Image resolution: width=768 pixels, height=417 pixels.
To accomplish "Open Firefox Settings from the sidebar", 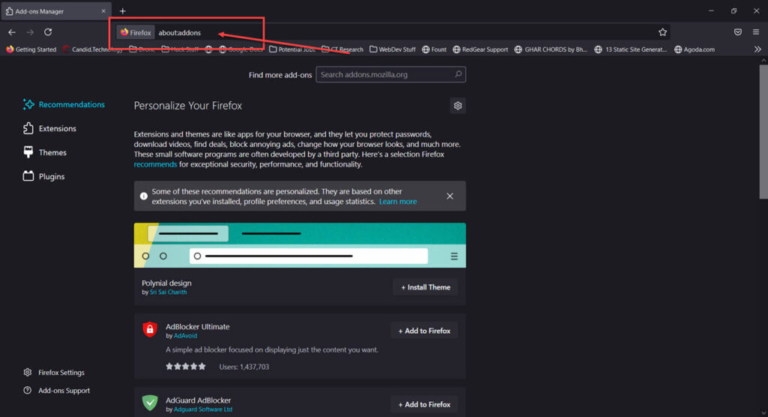I will point(54,372).
